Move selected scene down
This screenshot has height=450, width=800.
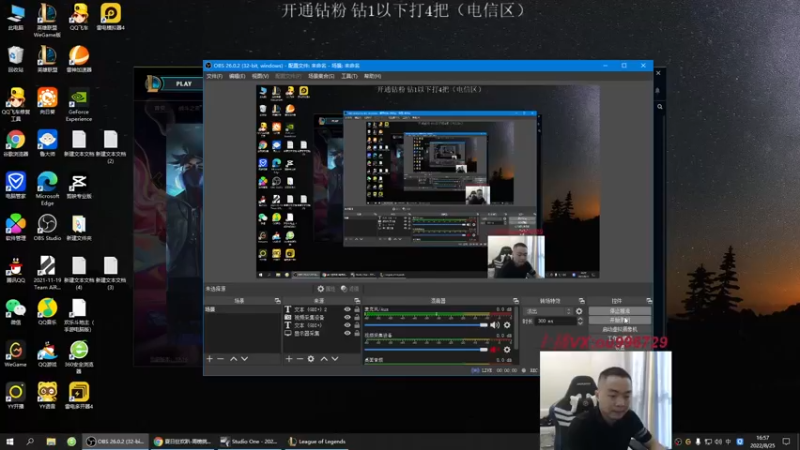245,359
